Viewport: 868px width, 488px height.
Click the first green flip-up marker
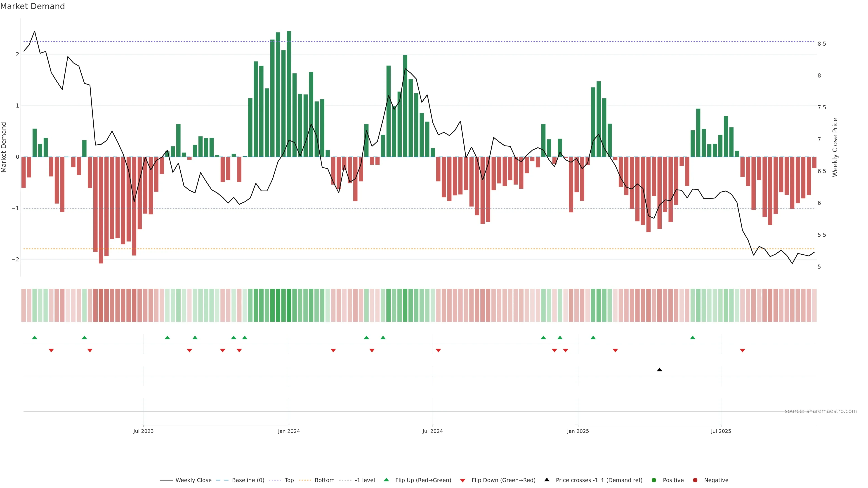coord(34,338)
